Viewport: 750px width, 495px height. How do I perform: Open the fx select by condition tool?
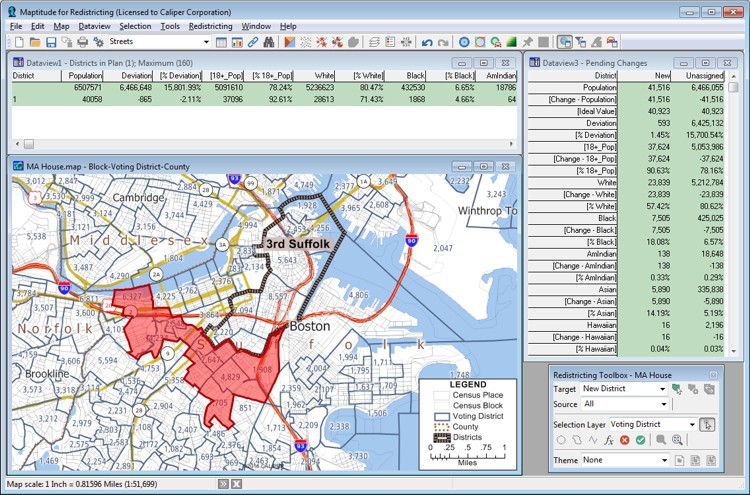[606, 440]
